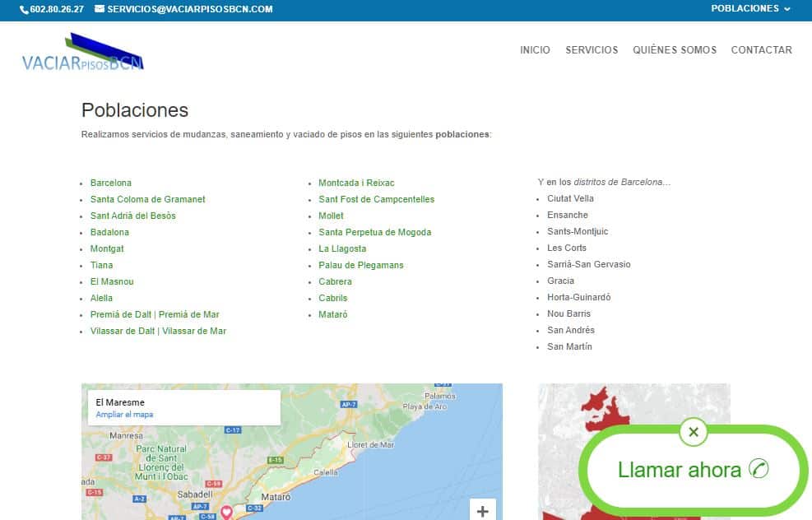The image size is (812, 520).
Task: Click the Mataró location link
Action: click(x=333, y=314)
